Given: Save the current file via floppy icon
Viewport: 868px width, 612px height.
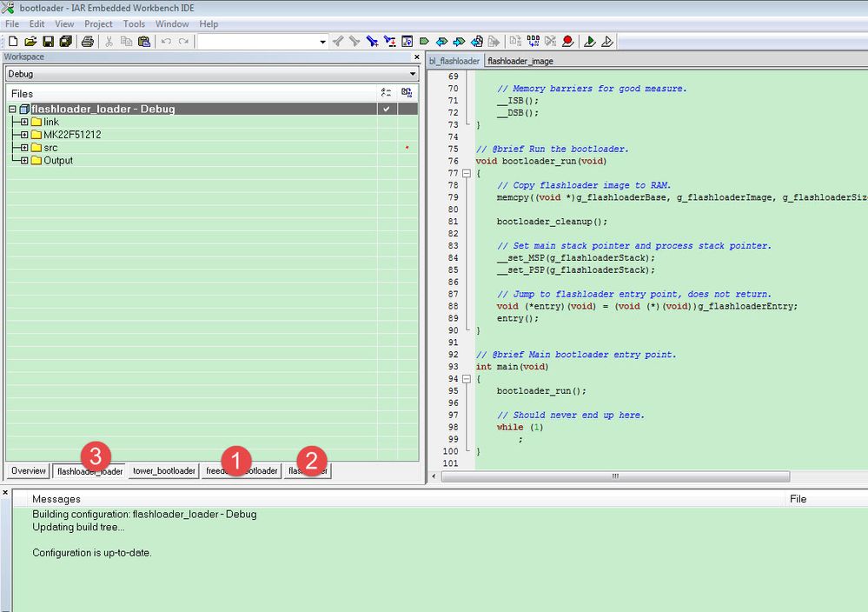Looking at the screenshot, I should pos(48,42).
